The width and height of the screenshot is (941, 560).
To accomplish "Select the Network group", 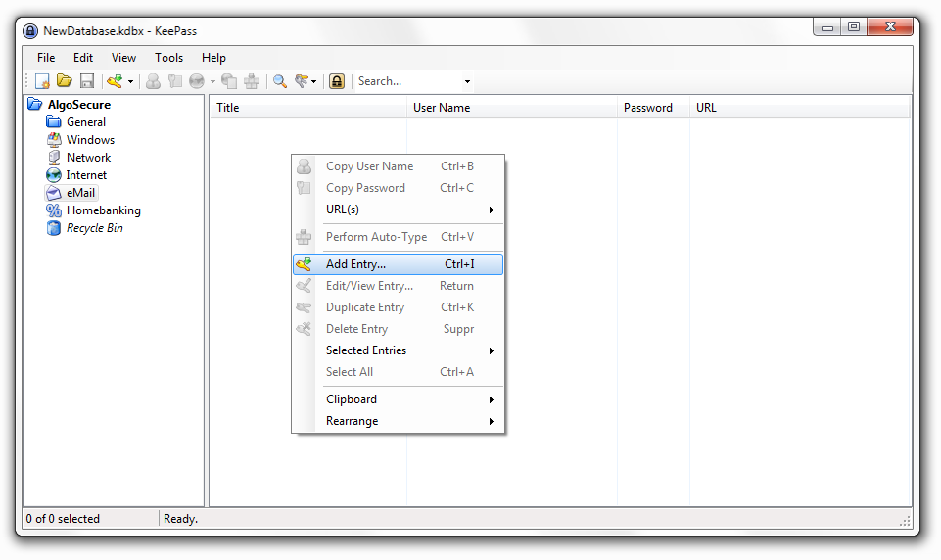I will 88,158.
